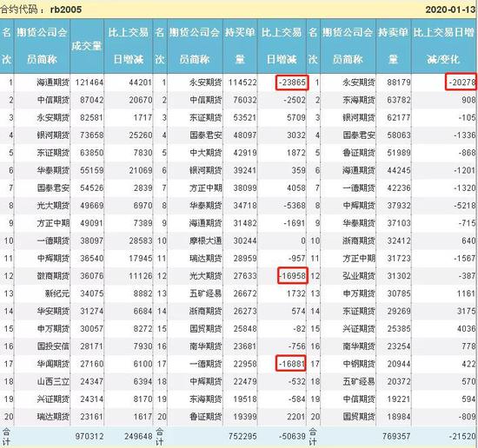Viewport: 478px width, 448px height.
Task: Click long position change 5709
Action: tap(296, 117)
